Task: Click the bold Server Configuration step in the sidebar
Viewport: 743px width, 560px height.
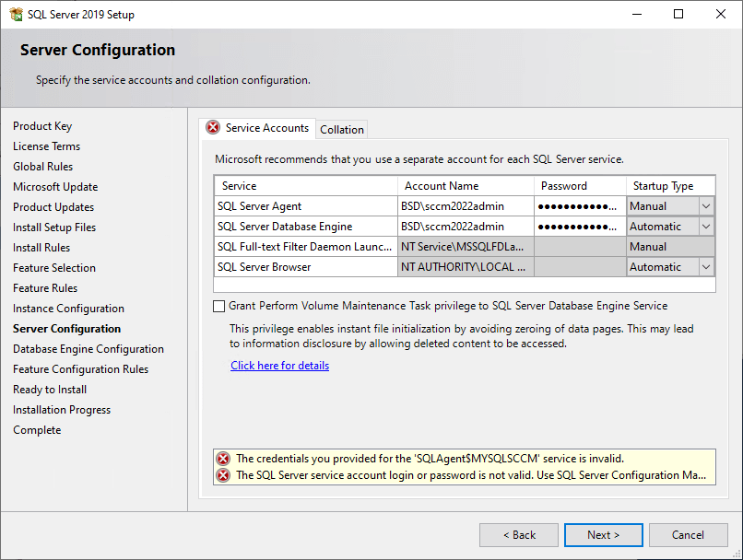Action: (x=66, y=329)
